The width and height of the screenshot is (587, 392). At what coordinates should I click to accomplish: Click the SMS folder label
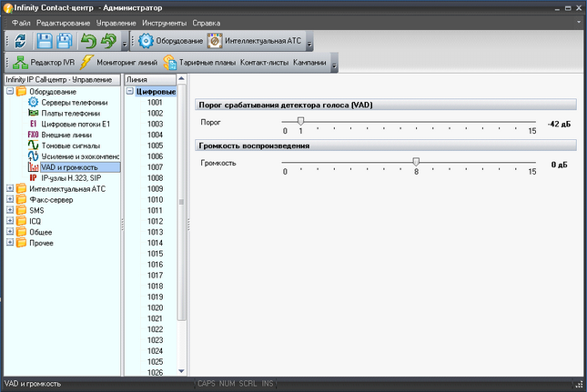36,211
